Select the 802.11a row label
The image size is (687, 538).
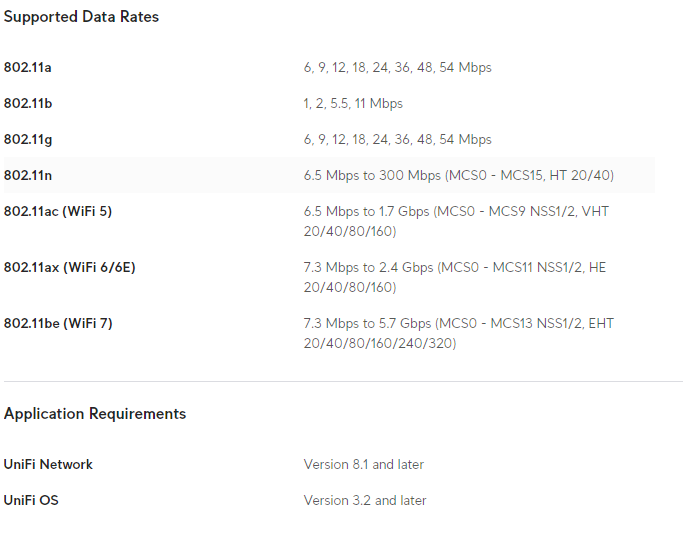28,68
